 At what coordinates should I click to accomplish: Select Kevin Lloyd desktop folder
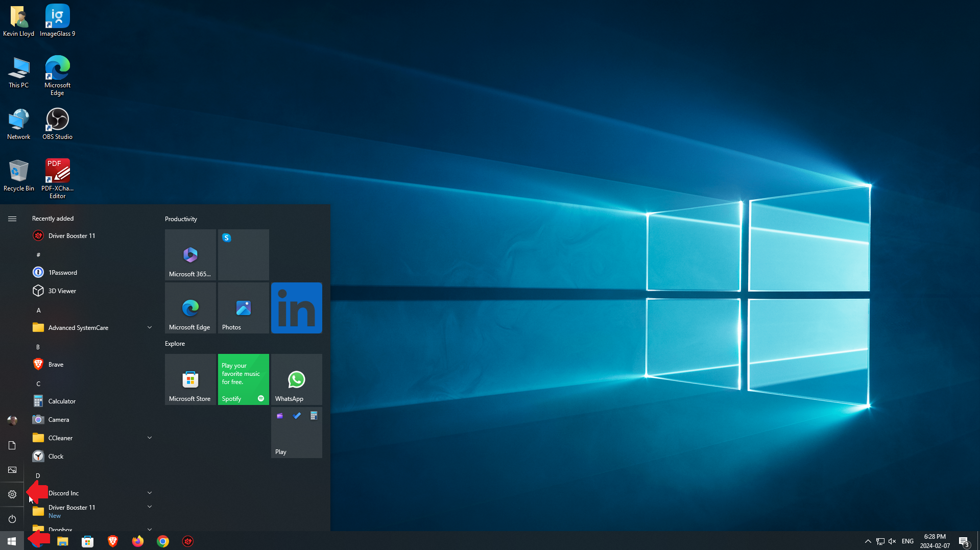click(19, 21)
